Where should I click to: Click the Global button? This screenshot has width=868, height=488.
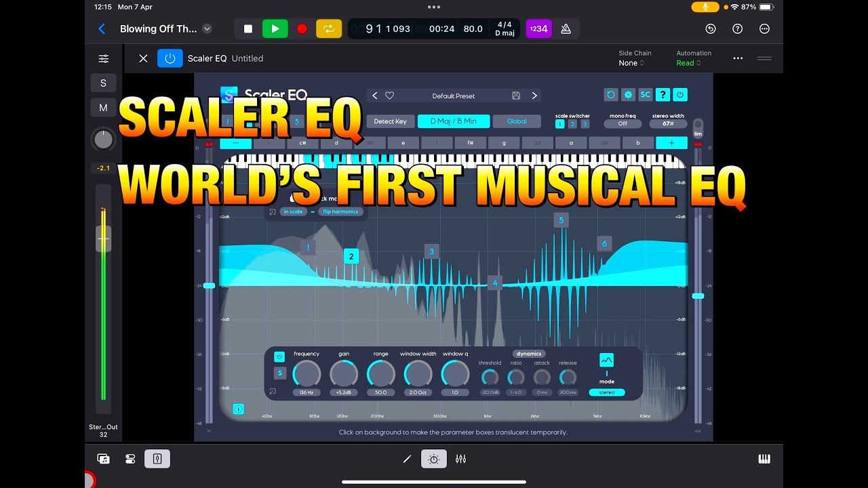(x=517, y=121)
